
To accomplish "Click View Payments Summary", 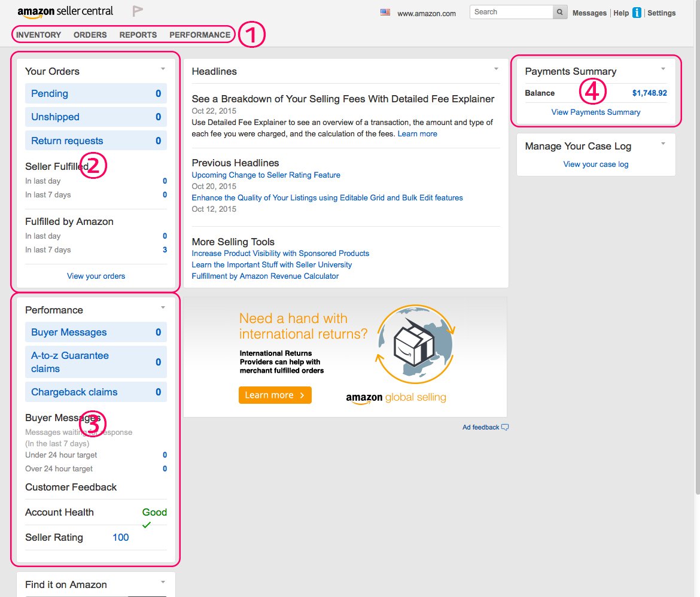I will 595,112.
